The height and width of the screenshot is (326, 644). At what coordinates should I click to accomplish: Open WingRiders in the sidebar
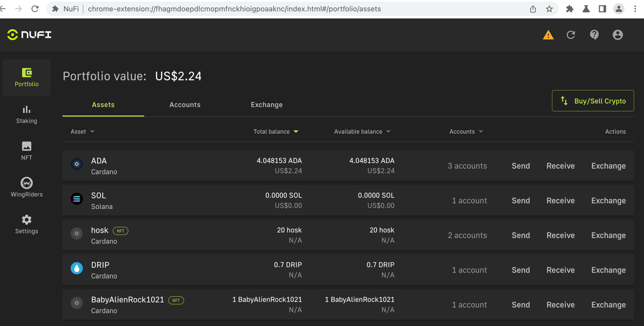27,188
